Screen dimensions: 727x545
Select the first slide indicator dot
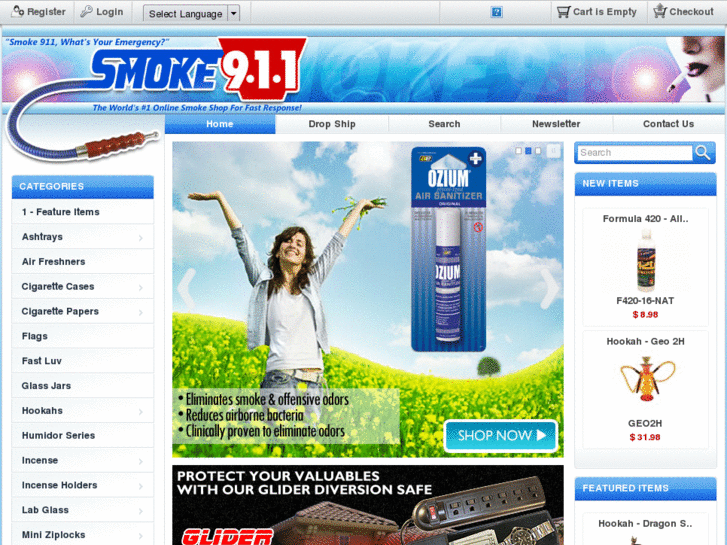coord(518,151)
